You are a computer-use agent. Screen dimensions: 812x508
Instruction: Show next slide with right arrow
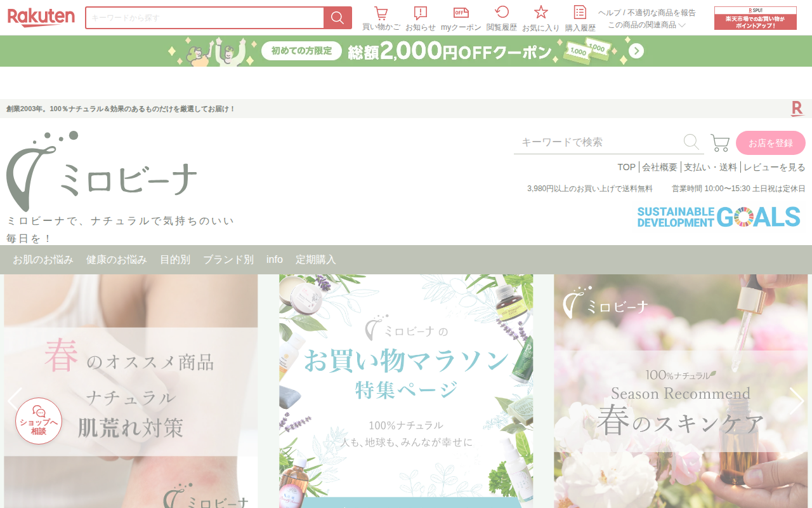pyautogui.click(x=797, y=401)
